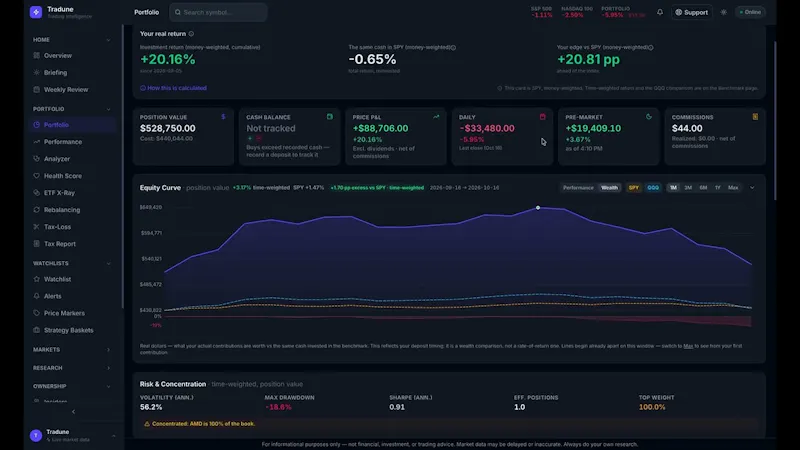Expand the RESEARCH section

(x=108, y=368)
